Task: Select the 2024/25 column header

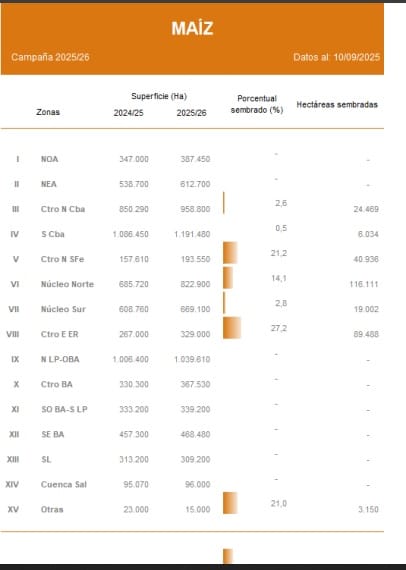Action: (128, 113)
